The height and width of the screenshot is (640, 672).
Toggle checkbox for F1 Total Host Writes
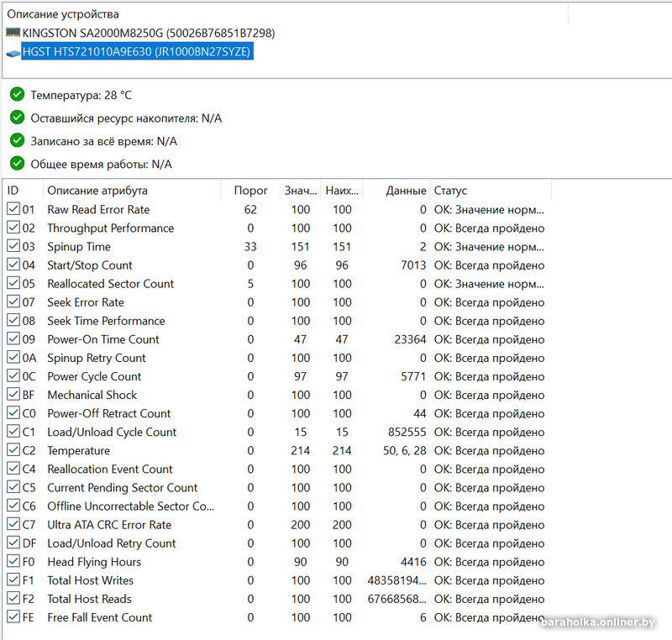coord(13,580)
